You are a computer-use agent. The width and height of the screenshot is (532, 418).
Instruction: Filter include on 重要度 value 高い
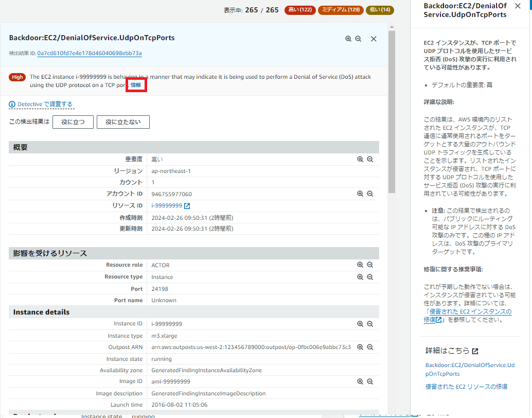click(x=360, y=159)
